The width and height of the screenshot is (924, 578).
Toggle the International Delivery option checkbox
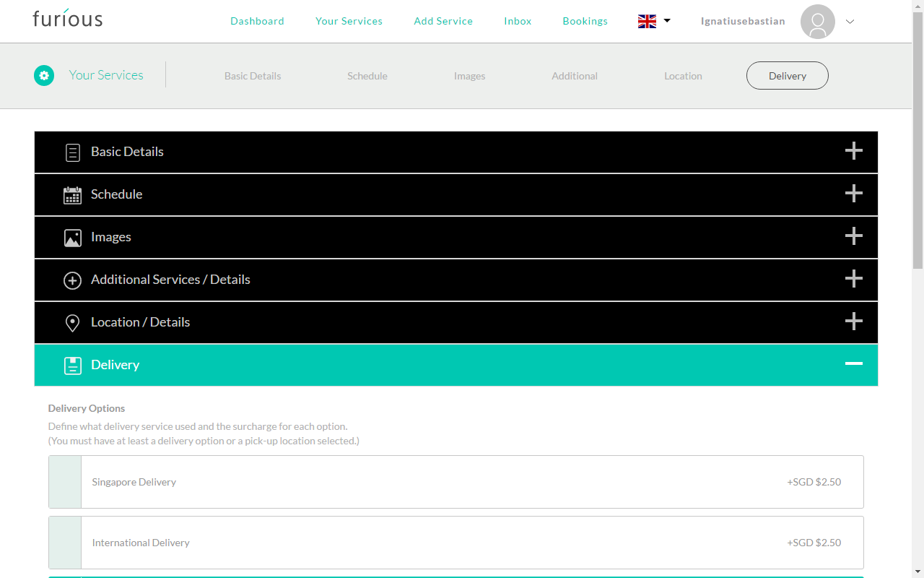coord(65,543)
